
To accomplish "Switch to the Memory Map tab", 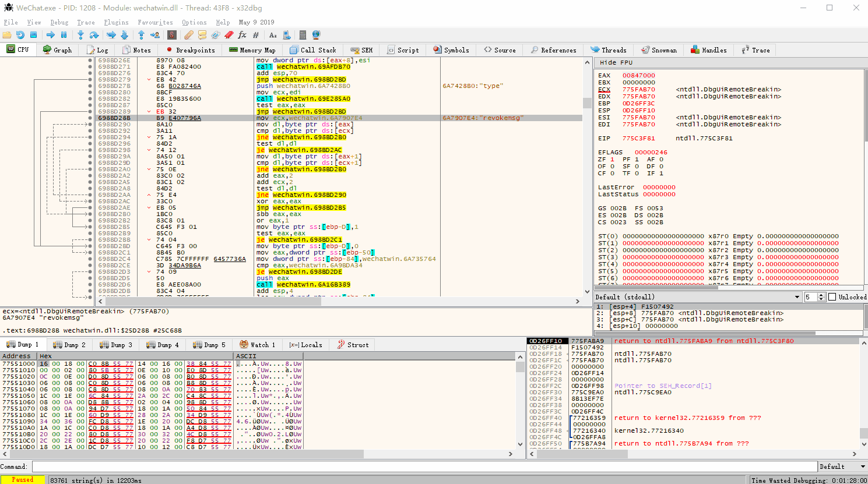I will tap(252, 50).
